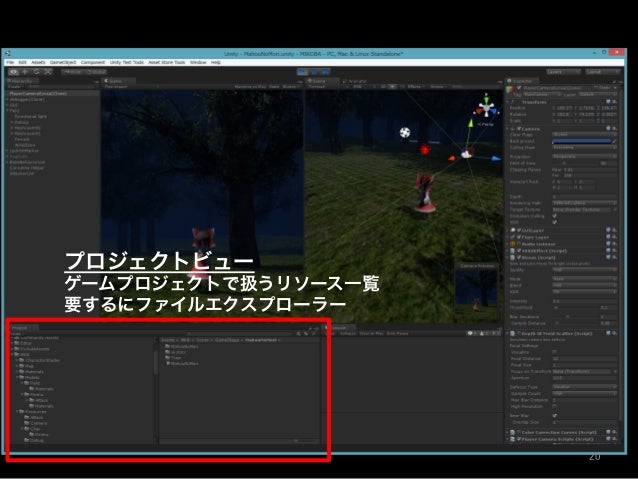Click the Camera Preview thumbnail

pyautogui.click(x=476, y=292)
